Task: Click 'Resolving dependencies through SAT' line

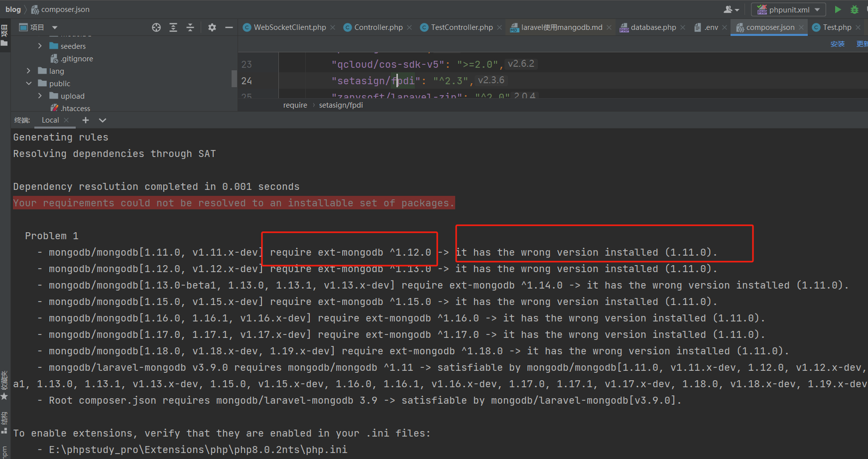Action: pyautogui.click(x=115, y=153)
